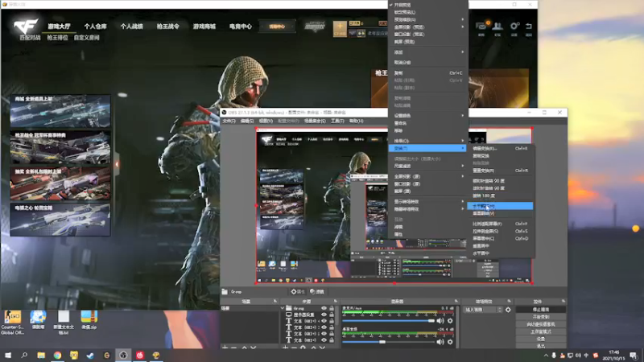
Task: Click 工作室模式 button in OBS controls
Action: point(540,331)
